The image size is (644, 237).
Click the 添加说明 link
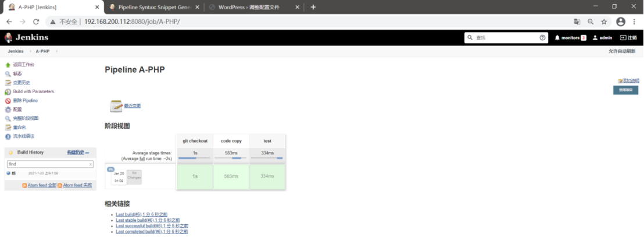tap(631, 80)
